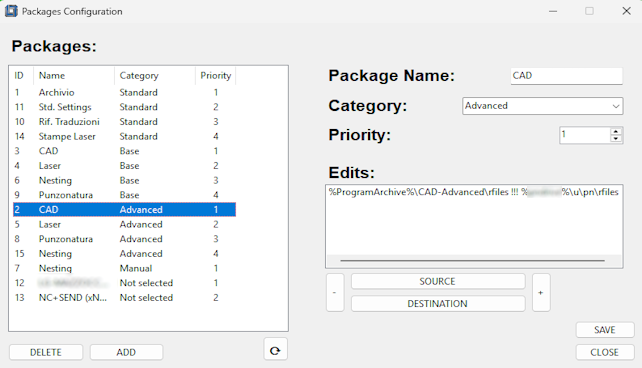Click the Package Name input field
This screenshot has width=642, height=368.
[566, 76]
